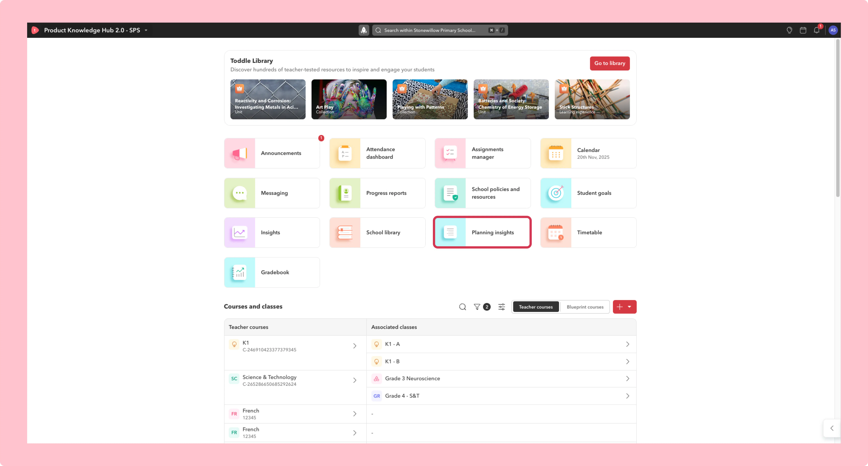Open the K1 - A class chevron
Image resolution: width=868 pixels, height=466 pixels.
click(x=628, y=344)
